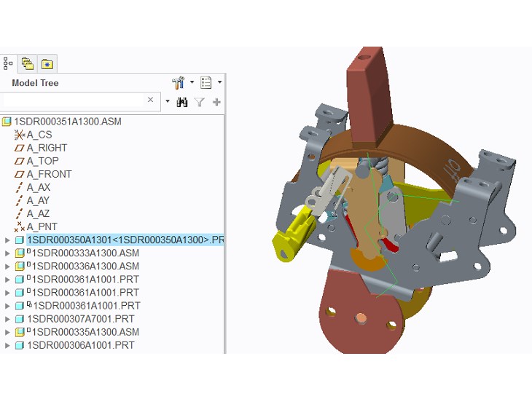Screen dimensions: 532x399
Task: Select the A_RIGHT datum plane
Action: click(x=47, y=148)
